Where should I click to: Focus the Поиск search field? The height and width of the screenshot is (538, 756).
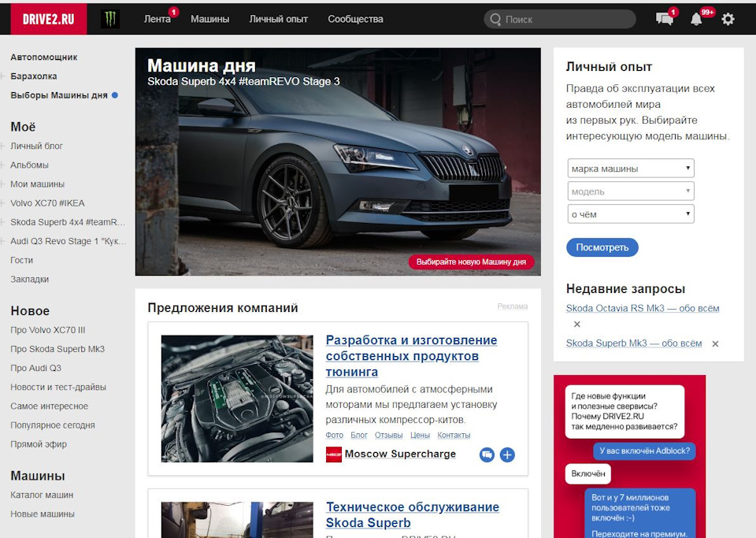[560, 19]
